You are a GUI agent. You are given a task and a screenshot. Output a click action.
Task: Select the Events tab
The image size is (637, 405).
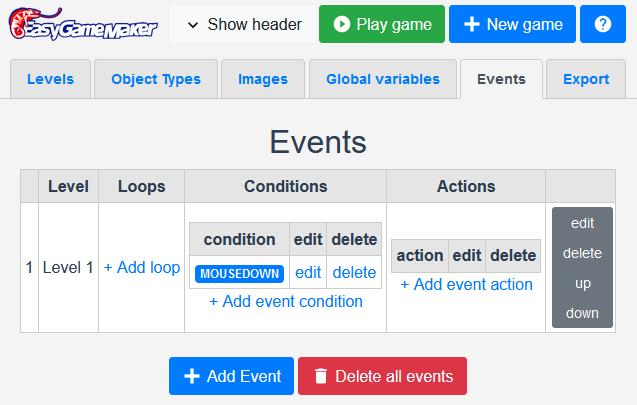click(x=501, y=79)
